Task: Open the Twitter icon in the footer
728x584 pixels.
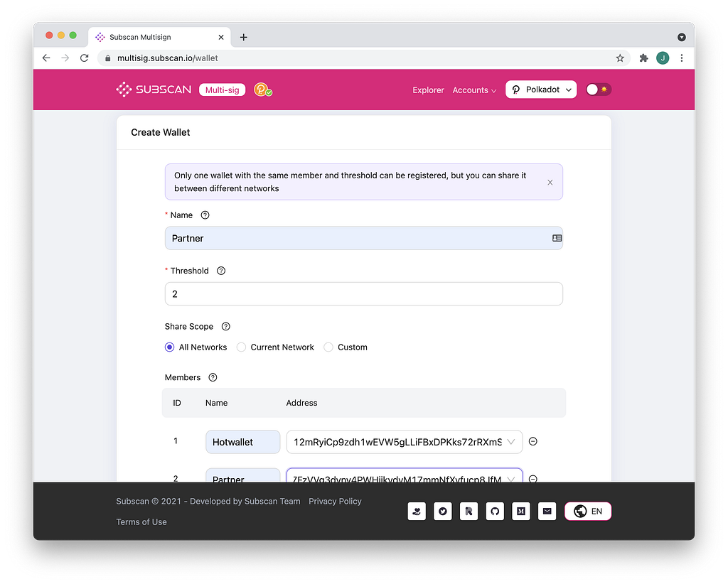Action: 442,511
